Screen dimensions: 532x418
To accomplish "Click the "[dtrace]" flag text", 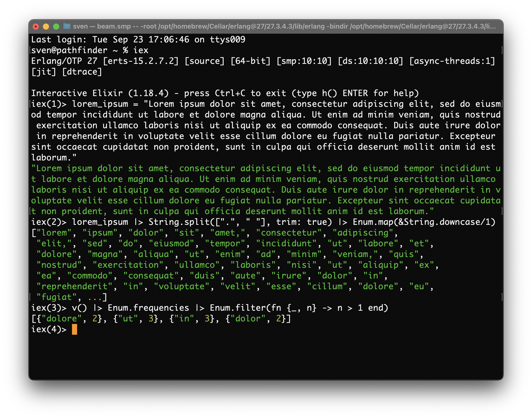I will (82, 72).
